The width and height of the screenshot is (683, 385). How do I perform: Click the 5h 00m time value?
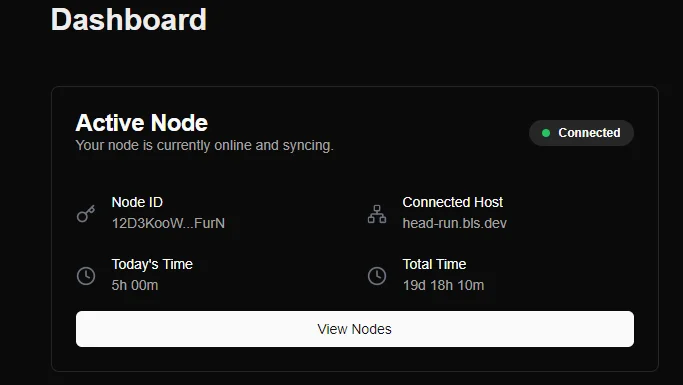coord(135,285)
